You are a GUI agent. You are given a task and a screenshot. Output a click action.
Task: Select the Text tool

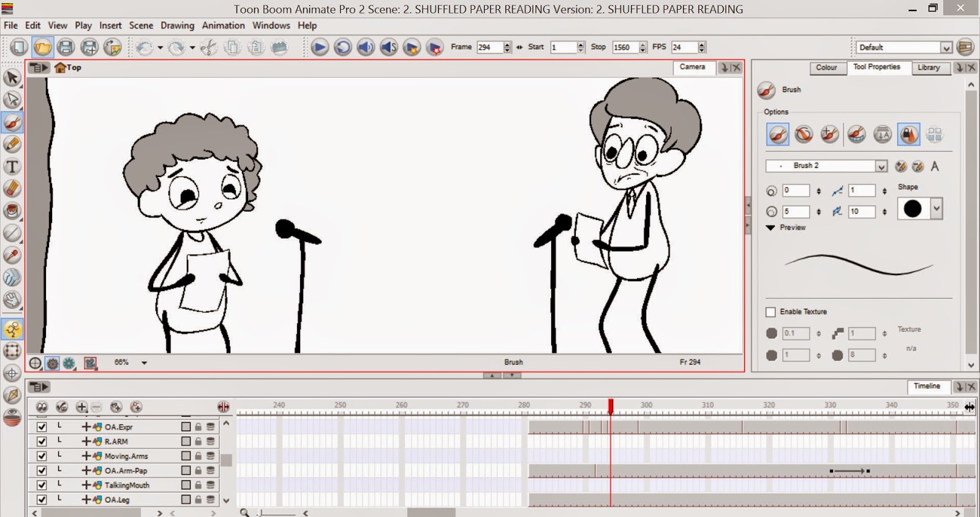[x=12, y=167]
